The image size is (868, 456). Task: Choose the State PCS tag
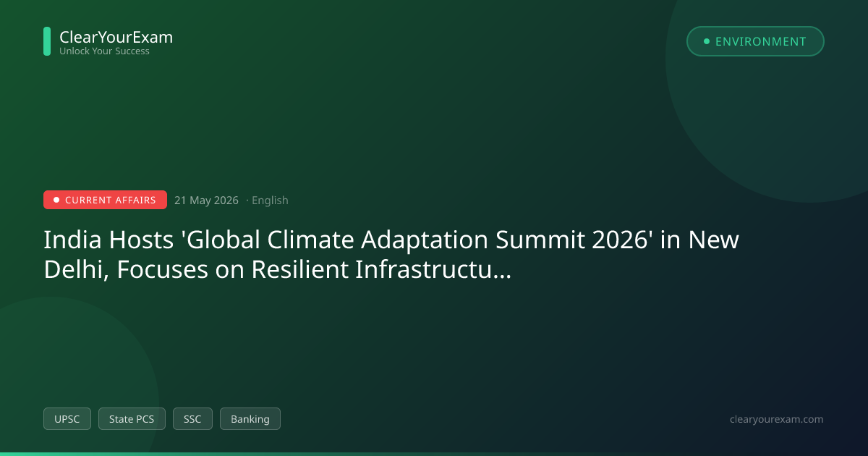click(132, 418)
